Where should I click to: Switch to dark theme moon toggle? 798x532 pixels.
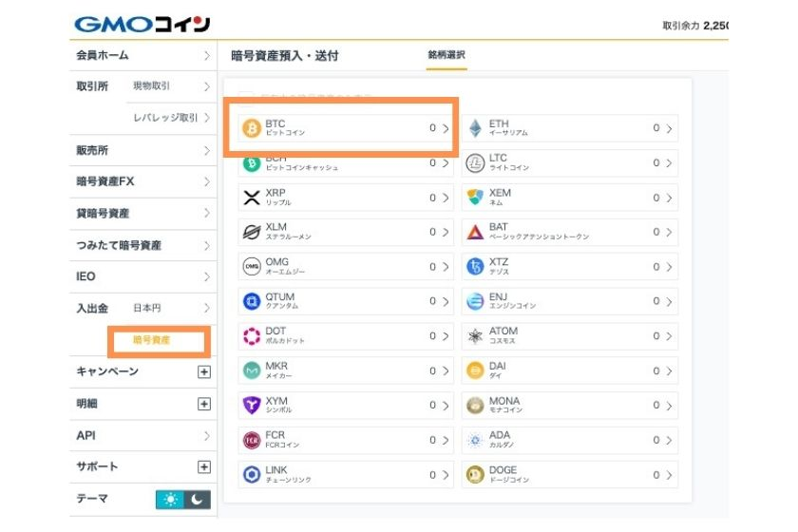pyautogui.click(x=197, y=500)
